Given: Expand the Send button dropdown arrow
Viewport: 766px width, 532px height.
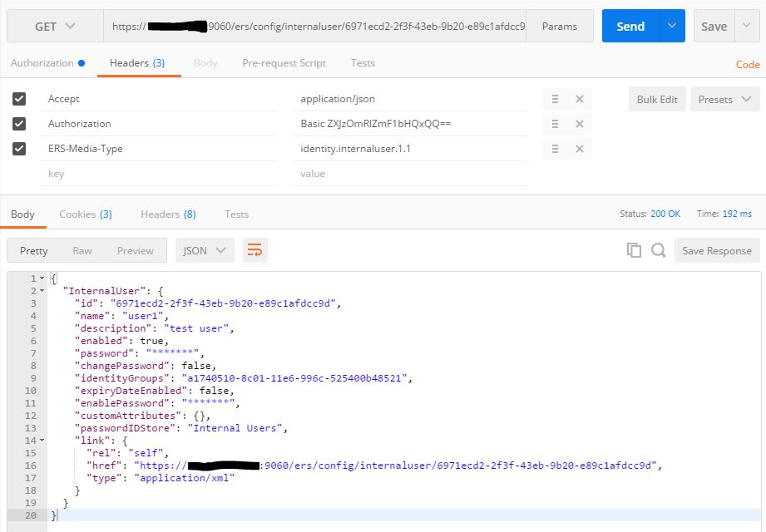Looking at the screenshot, I should click(x=672, y=27).
